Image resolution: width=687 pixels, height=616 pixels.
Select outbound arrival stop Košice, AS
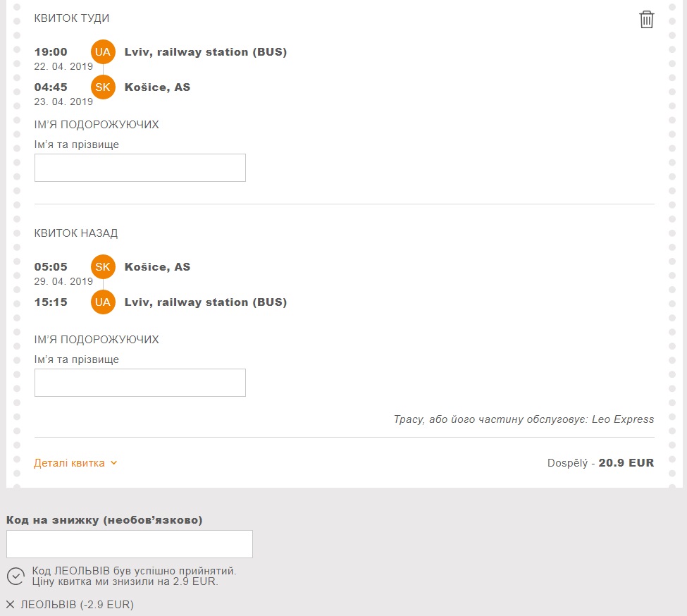click(157, 87)
